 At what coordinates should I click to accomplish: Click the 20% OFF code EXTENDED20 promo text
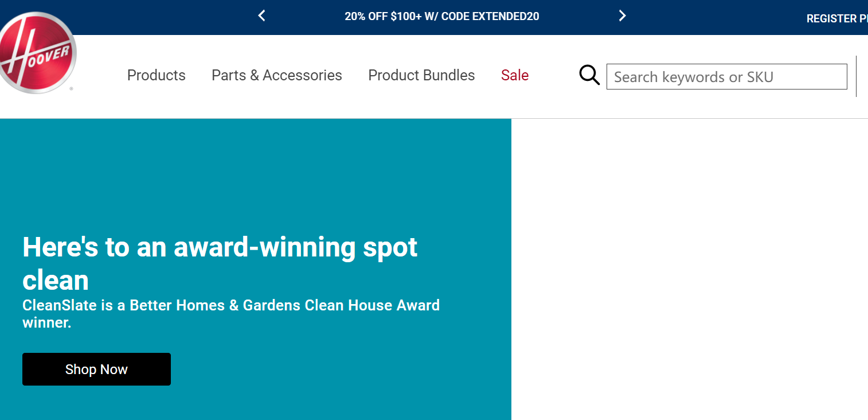click(442, 17)
